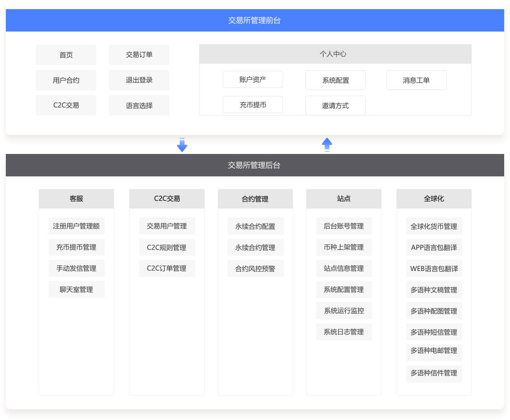This screenshot has width=510, height=420.
Task: Click 永续合约配置 under 合约管理
Action: pyautogui.click(x=255, y=226)
